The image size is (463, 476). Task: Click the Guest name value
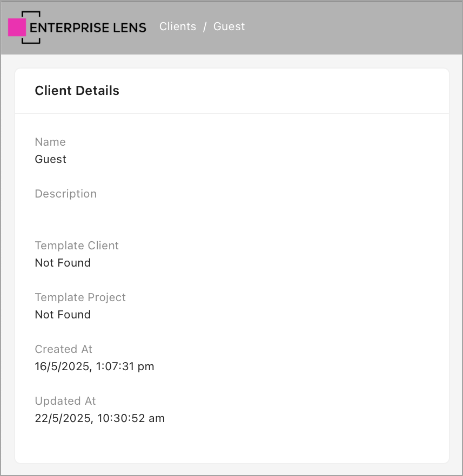click(50, 159)
